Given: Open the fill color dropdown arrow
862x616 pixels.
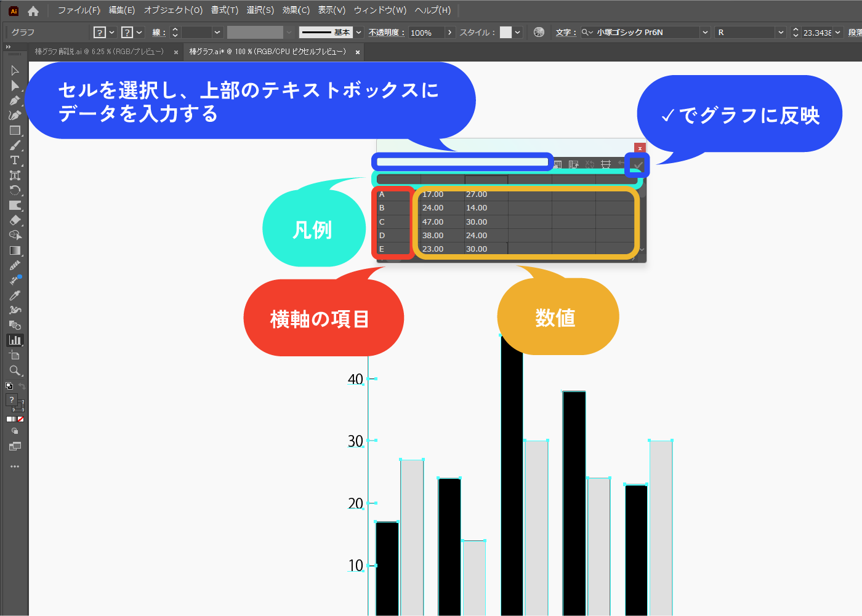Looking at the screenshot, I should coord(112,32).
